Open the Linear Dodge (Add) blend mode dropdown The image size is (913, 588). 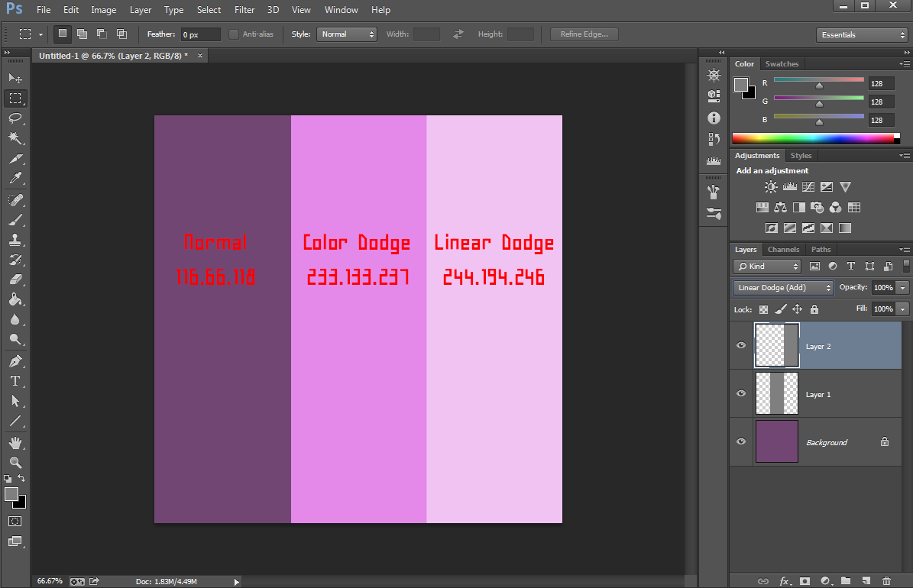[783, 288]
